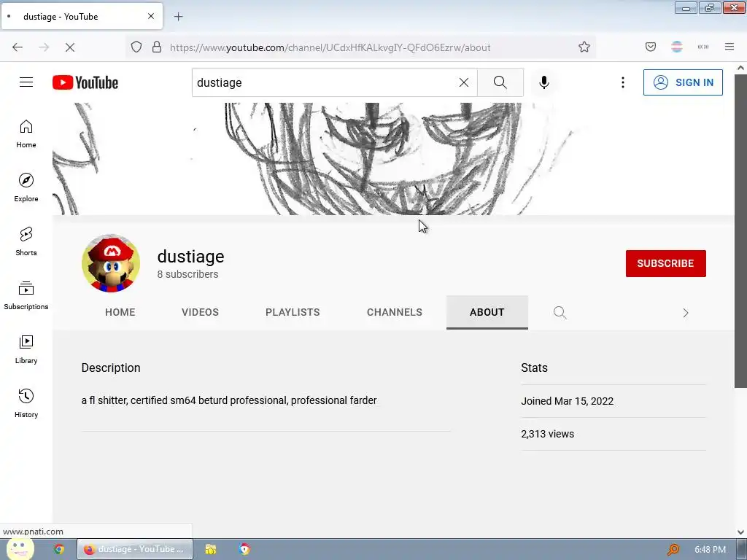Screen dimensions: 747x560
Task: Open the three-dot settings menu
Action: point(623,82)
